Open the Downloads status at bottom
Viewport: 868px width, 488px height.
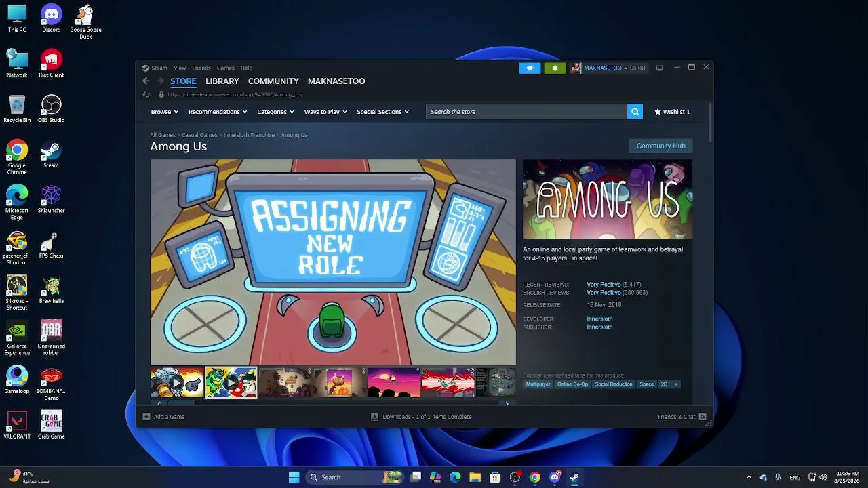(x=421, y=417)
